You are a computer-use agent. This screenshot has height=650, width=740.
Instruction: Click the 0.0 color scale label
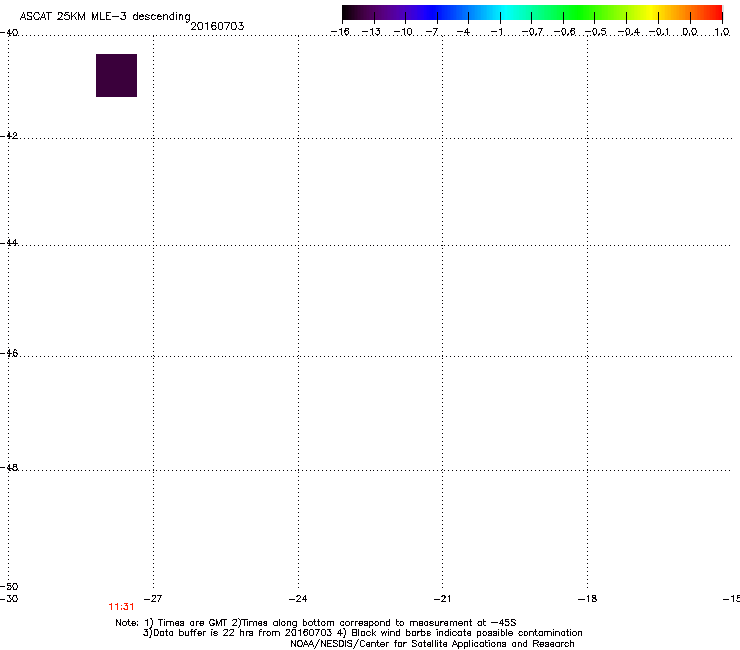[690, 32]
